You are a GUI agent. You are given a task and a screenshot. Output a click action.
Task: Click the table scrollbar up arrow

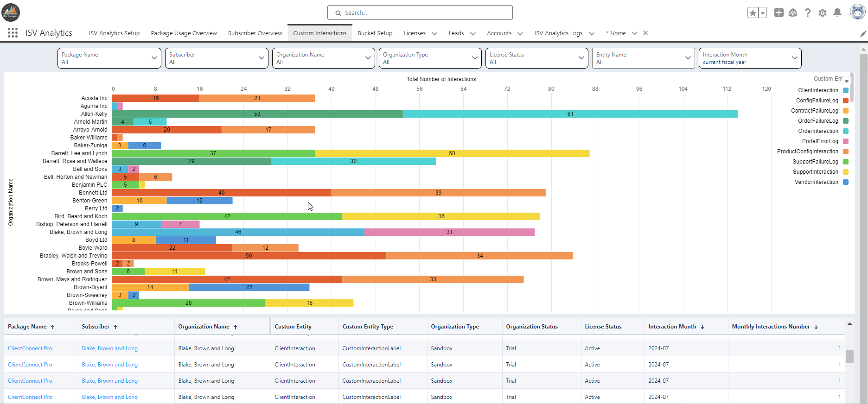(849, 324)
